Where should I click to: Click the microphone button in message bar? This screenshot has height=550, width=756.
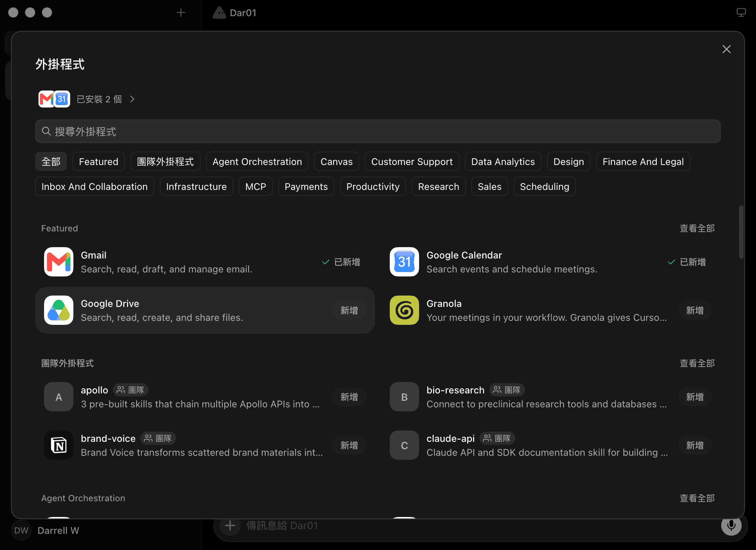click(x=731, y=525)
